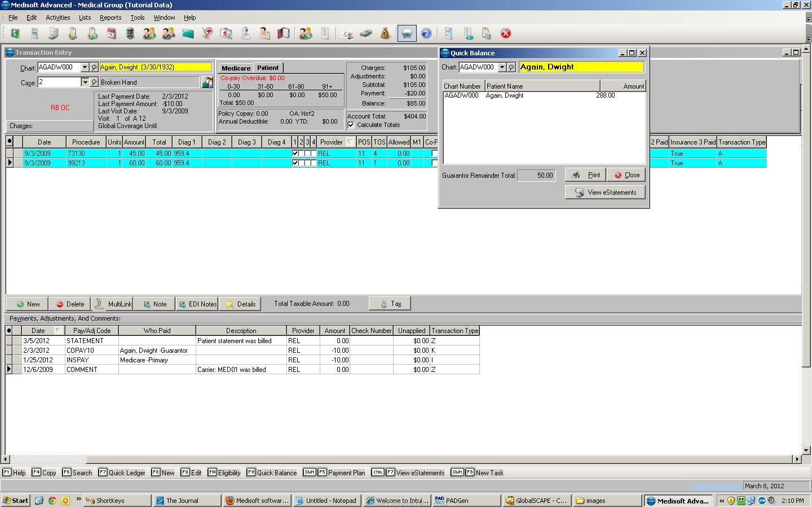
Task: Open the Reports menu
Action: (x=111, y=17)
